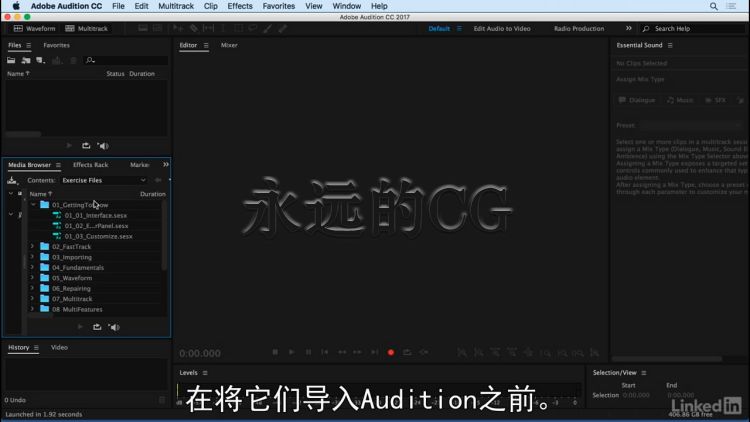Select the Slip tool in the toolbar
Screen dimensions: 750x422
tap(209, 28)
